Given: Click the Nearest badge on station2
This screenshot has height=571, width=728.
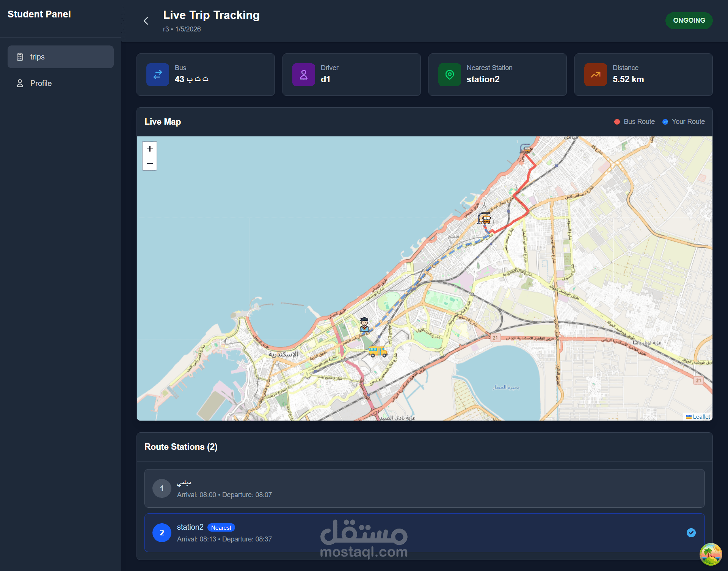Looking at the screenshot, I should click(221, 528).
